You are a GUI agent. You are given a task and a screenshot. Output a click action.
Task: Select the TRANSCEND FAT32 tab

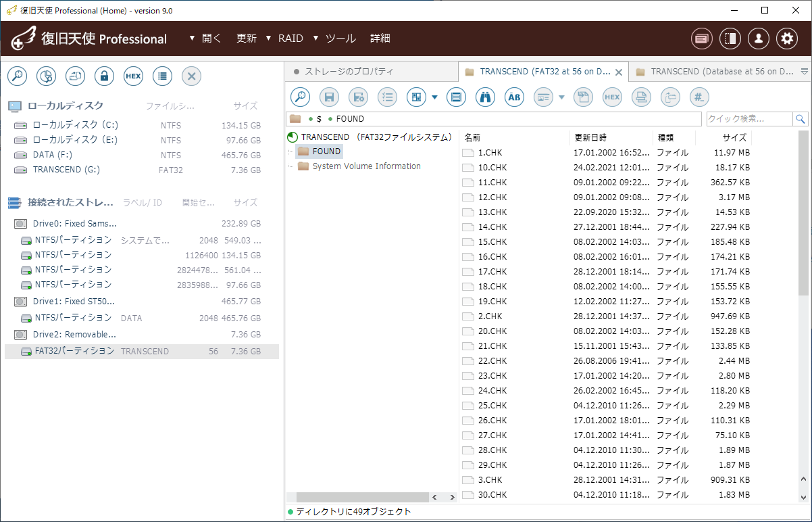[x=543, y=71]
